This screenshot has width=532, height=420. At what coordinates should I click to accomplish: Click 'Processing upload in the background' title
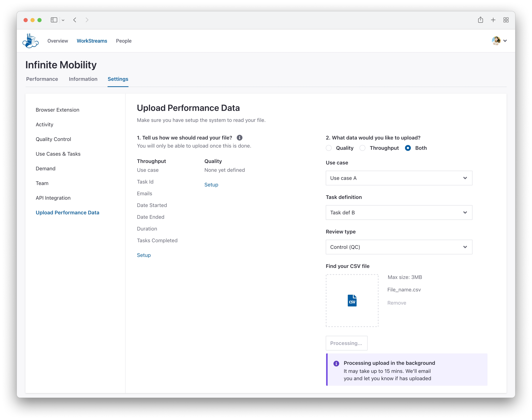(389, 363)
